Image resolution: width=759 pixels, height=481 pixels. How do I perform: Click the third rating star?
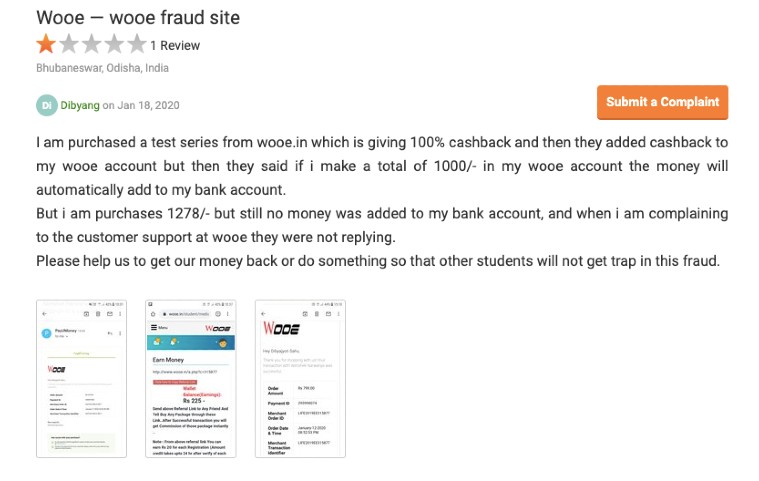[92, 44]
